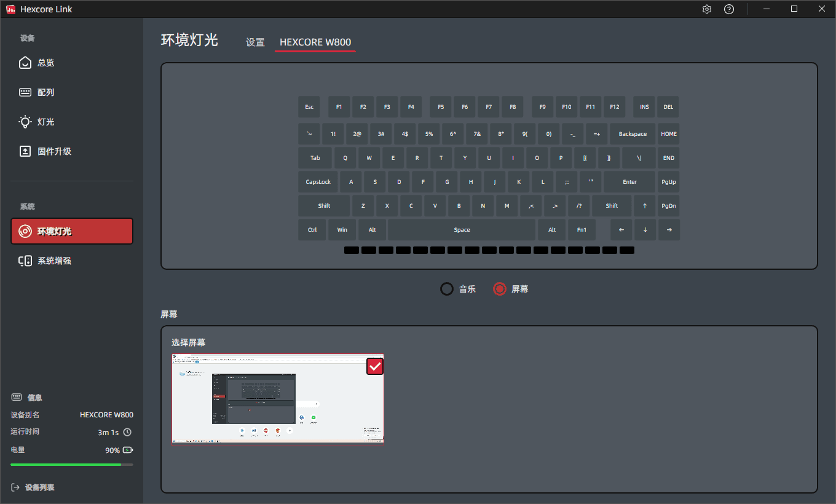Click the Fn1 key
This screenshot has height=504, width=836.
tap(582, 230)
